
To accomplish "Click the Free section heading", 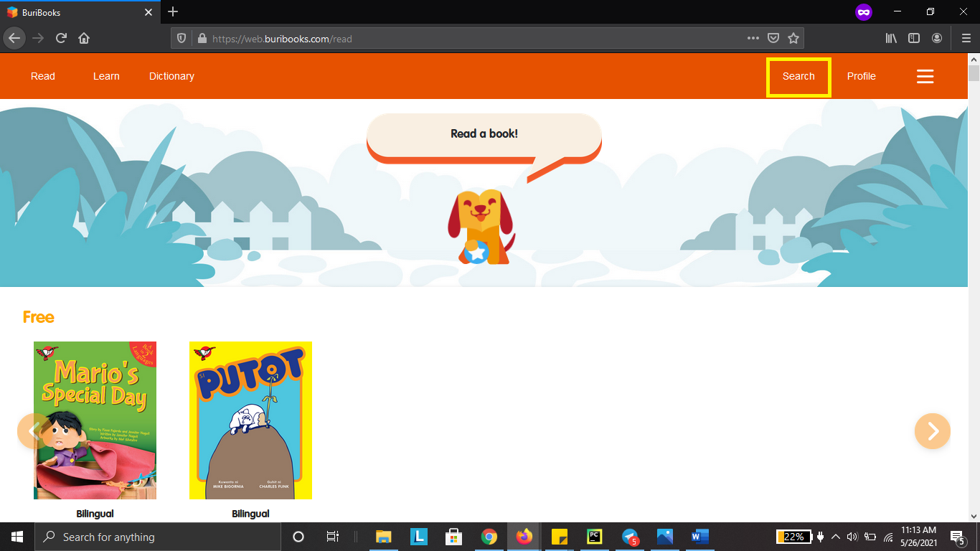I will [39, 317].
